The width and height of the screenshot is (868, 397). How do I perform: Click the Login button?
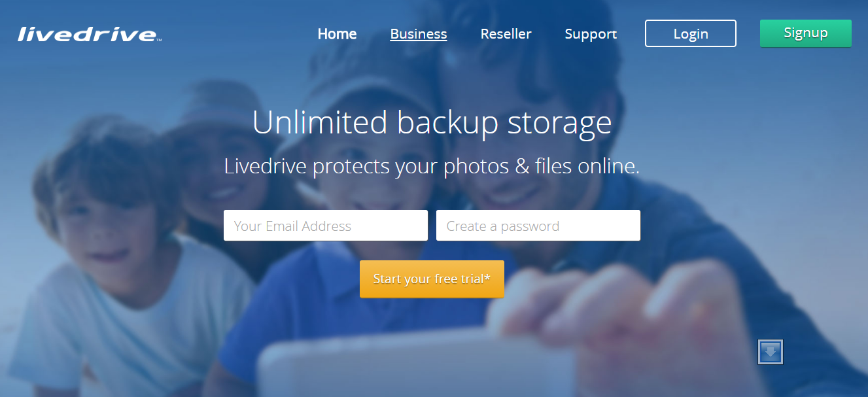click(691, 33)
